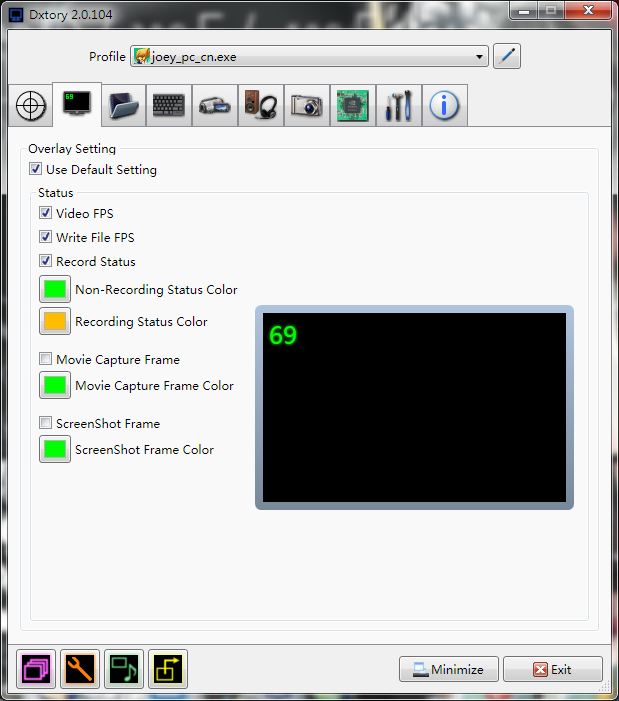
Task: Click the Exit button
Action: pyautogui.click(x=552, y=670)
